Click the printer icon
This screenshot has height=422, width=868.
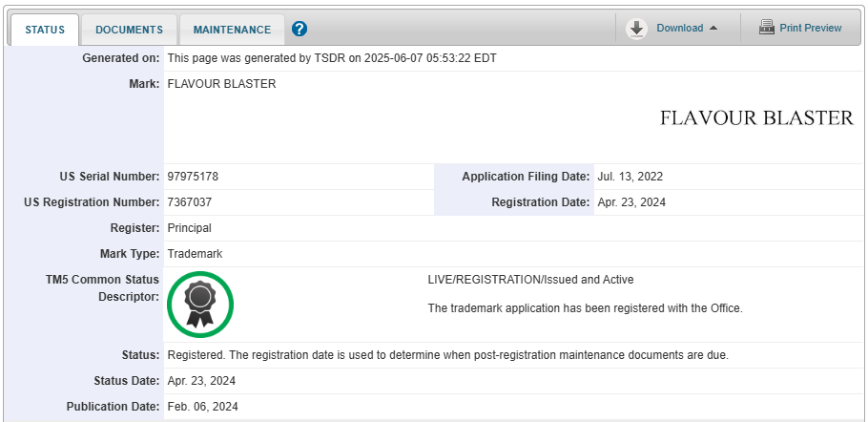click(x=767, y=27)
